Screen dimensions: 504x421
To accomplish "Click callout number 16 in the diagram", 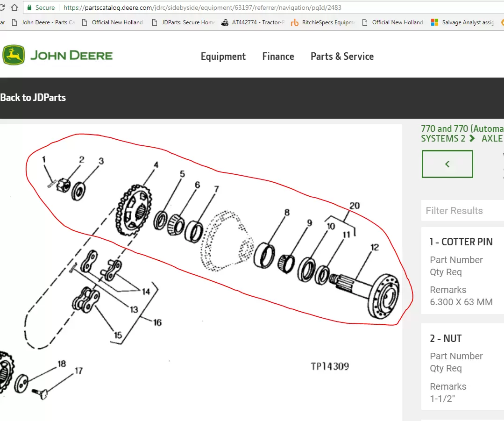I will pyautogui.click(x=157, y=322).
